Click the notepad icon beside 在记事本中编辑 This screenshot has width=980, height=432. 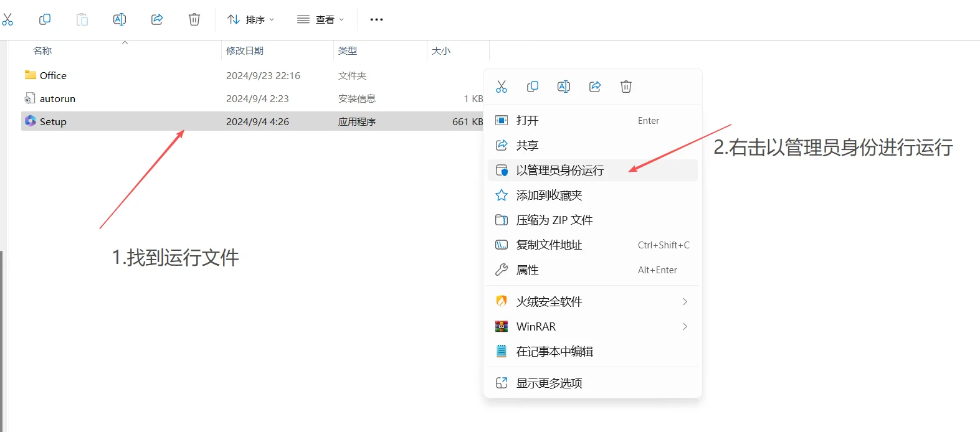[x=502, y=351]
